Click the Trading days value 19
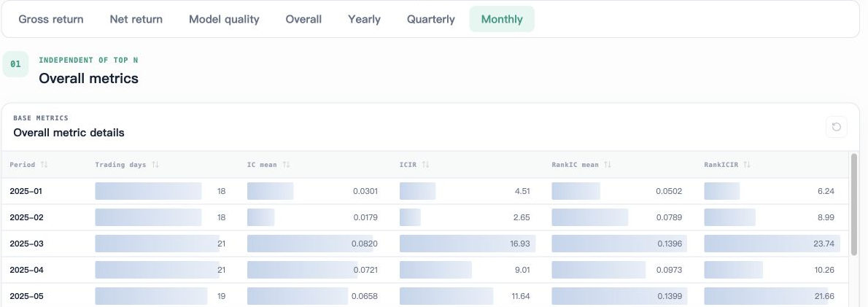Viewport: 868px width, 307px height. pyautogui.click(x=222, y=296)
